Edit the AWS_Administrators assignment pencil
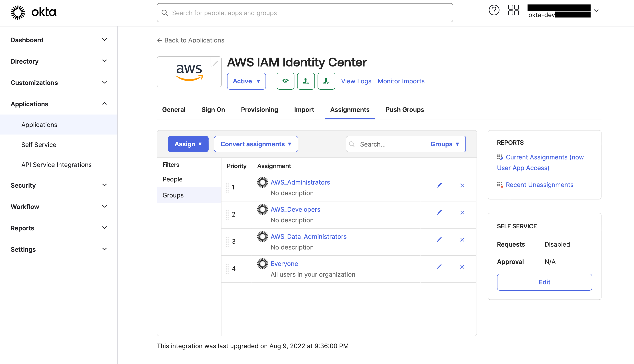The height and width of the screenshot is (364, 634). [439, 185]
